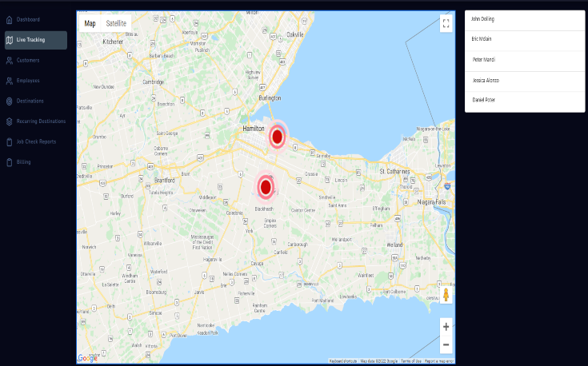Zoom in on the map

click(x=446, y=327)
